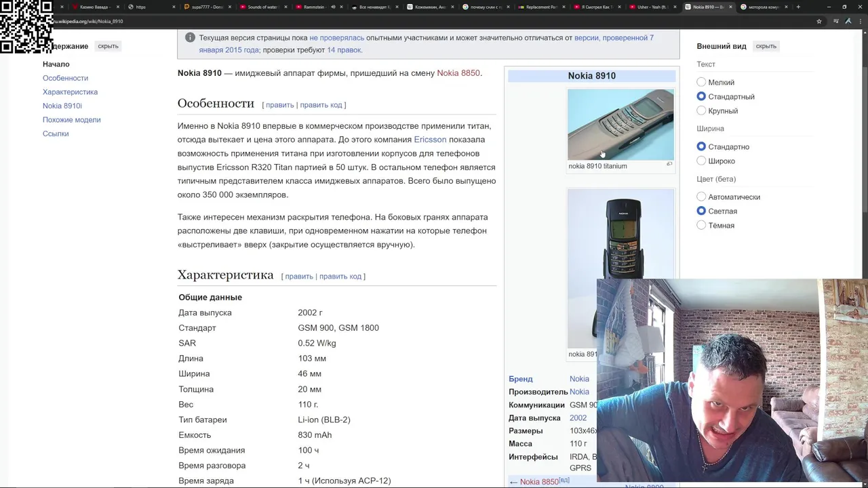Viewport: 868px width, 488px height.
Task: Jump to Характеристика in sidebar contents
Action: [70, 92]
